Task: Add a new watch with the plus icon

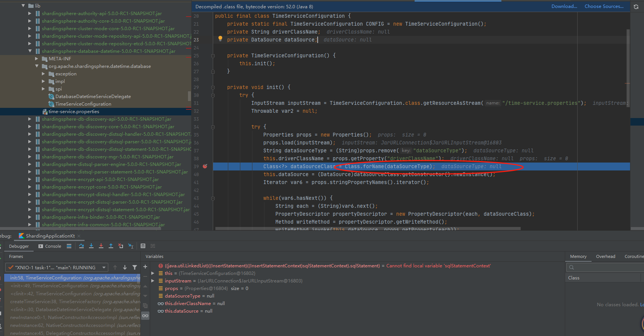Action: click(145, 267)
